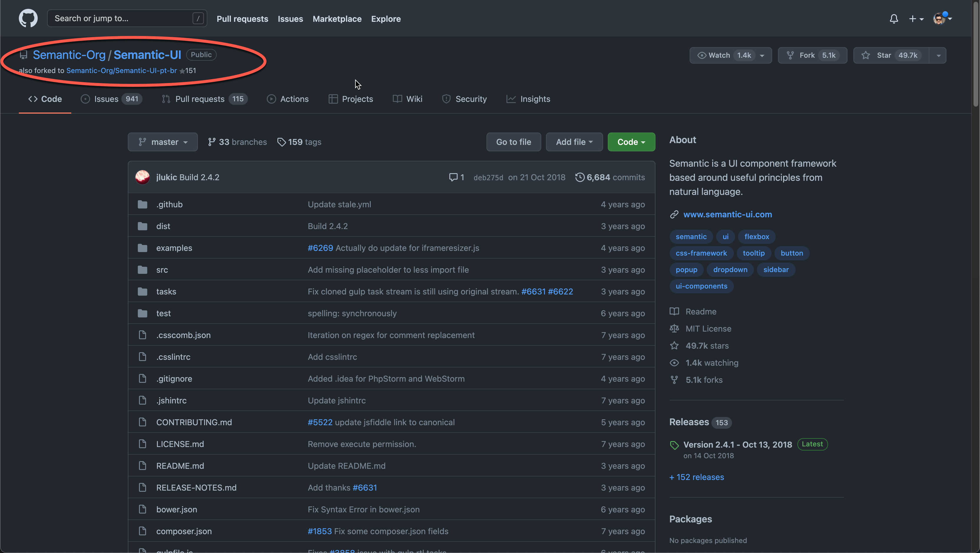Toggle notification bell icon
Viewport: 980px width, 553px height.
coord(893,18)
